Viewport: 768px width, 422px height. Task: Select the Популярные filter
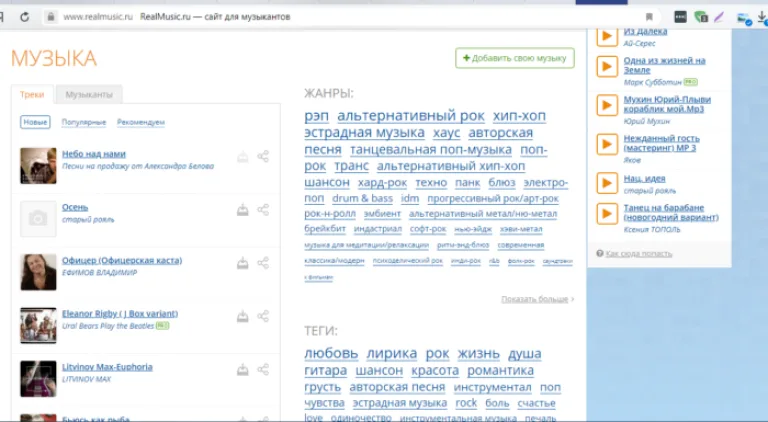[84, 122]
